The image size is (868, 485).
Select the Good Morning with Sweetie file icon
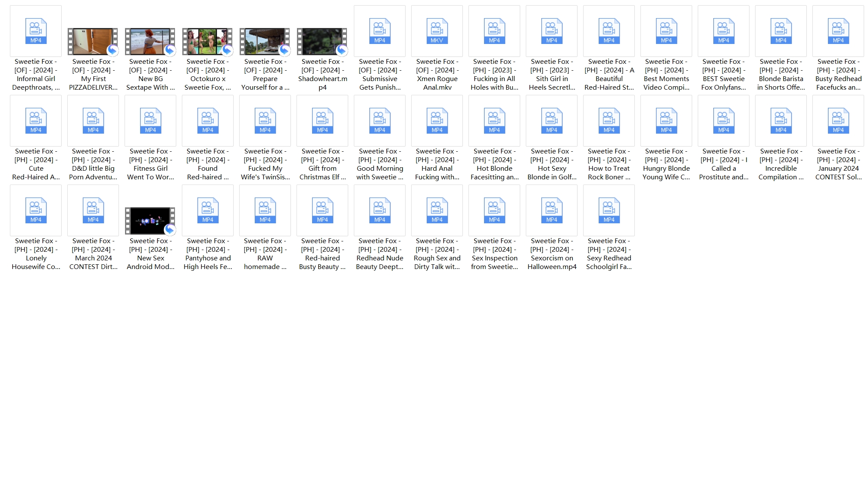[380, 121]
